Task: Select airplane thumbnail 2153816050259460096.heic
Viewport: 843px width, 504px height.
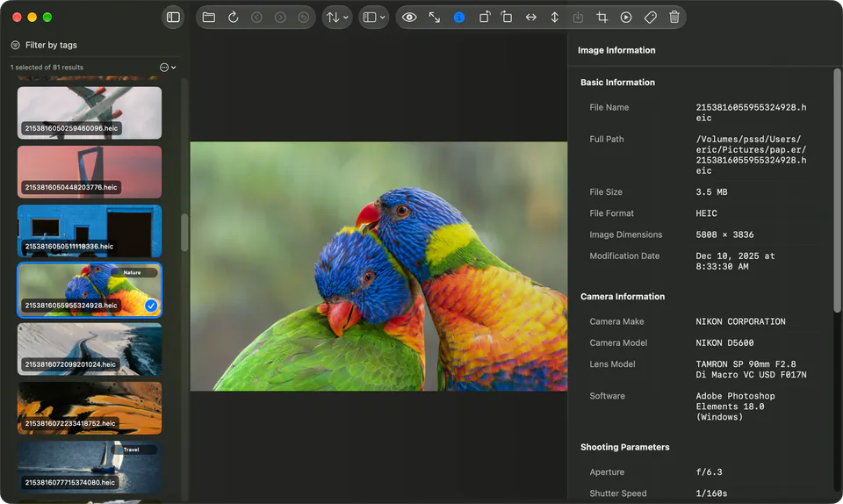Action: [x=90, y=113]
